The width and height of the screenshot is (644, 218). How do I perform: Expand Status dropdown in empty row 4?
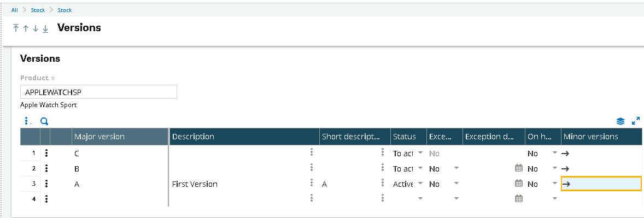(420, 199)
